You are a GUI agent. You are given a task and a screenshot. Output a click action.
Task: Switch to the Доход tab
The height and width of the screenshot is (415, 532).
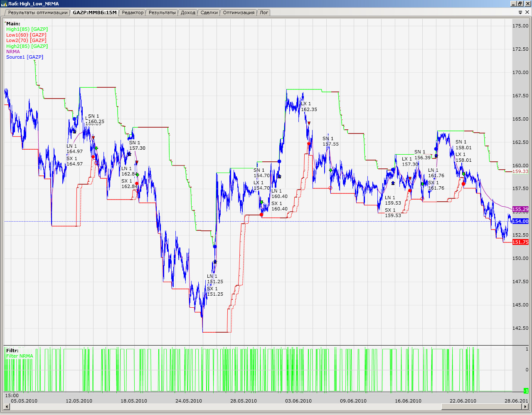tap(188, 12)
